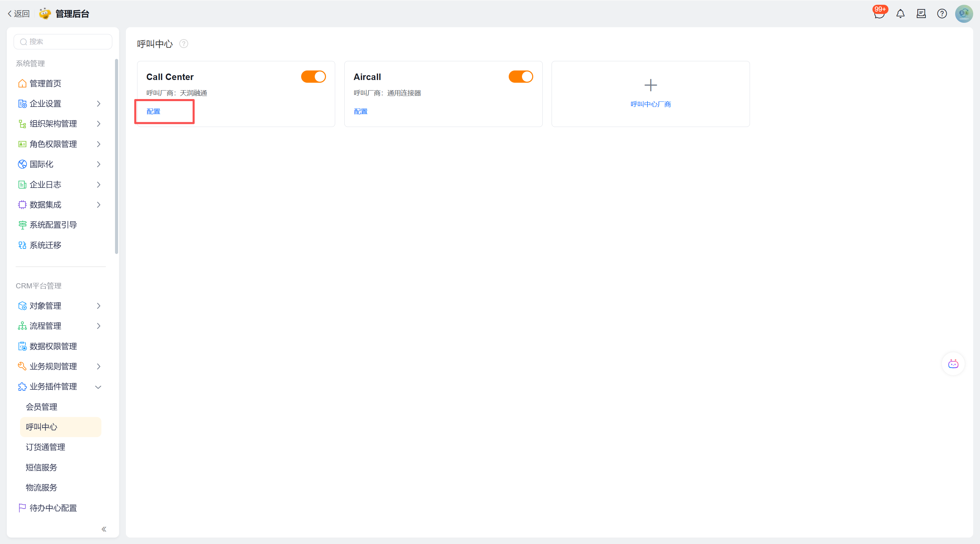Screen dimensions: 980x544
Task: Click the sidebar 搜索 search field
Action: (63, 42)
